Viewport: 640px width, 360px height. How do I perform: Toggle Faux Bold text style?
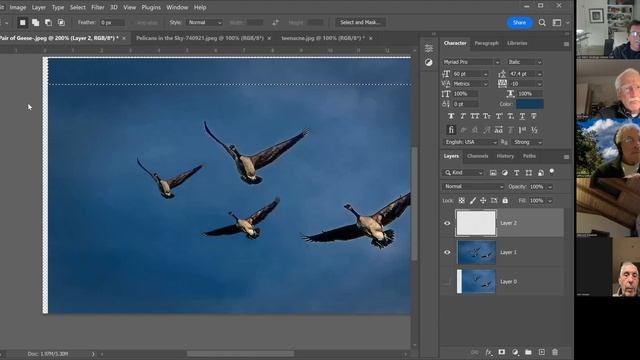click(451, 116)
